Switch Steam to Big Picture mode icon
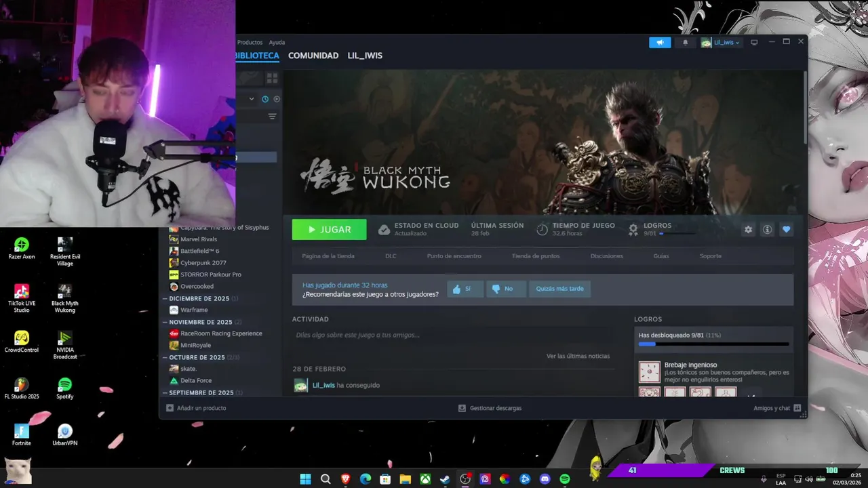The height and width of the screenshot is (488, 868). click(x=753, y=42)
